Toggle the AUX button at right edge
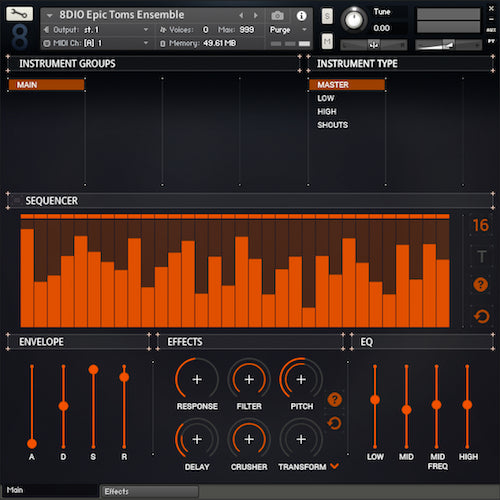 pos(491,30)
